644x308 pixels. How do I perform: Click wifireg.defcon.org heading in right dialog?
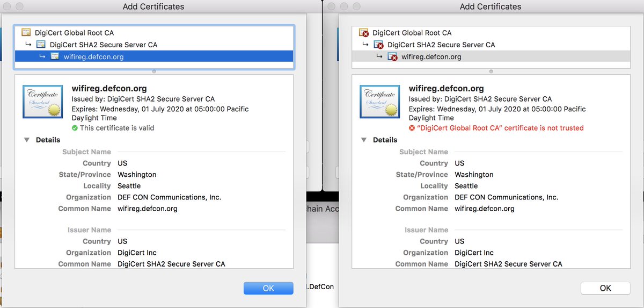pos(447,89)
